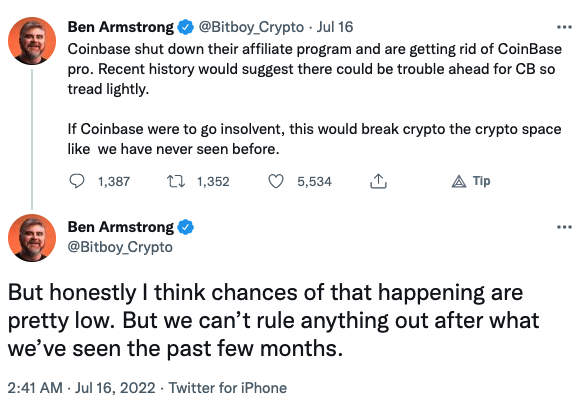Click the Ben Armstrong name on second tweet

point(121,227)
